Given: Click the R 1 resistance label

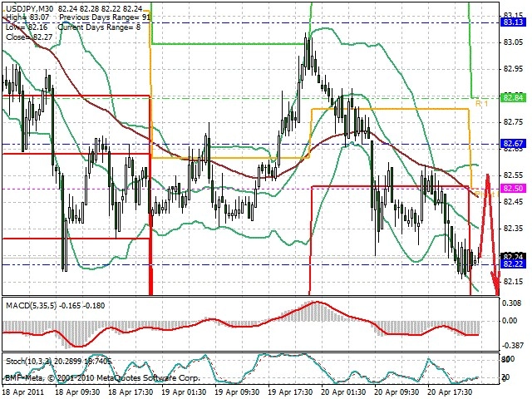Looking at the screenshot, I should [481, 103].
